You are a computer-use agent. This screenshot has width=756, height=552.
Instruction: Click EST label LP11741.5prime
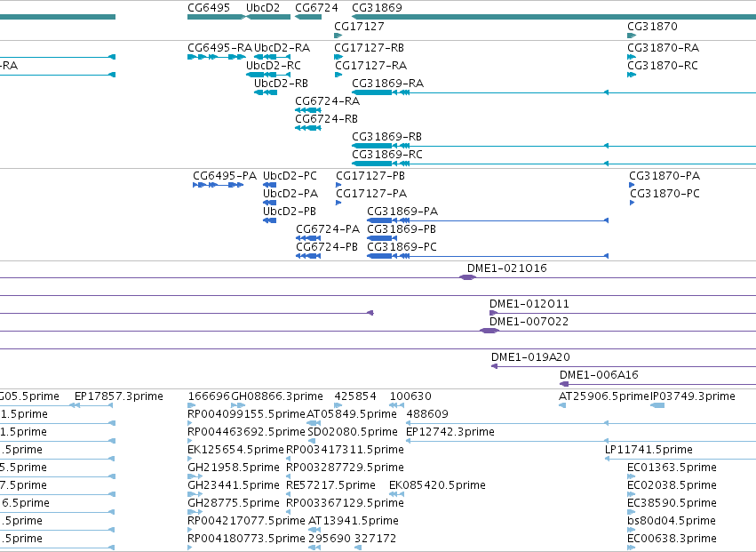click(x=649, y=450)
